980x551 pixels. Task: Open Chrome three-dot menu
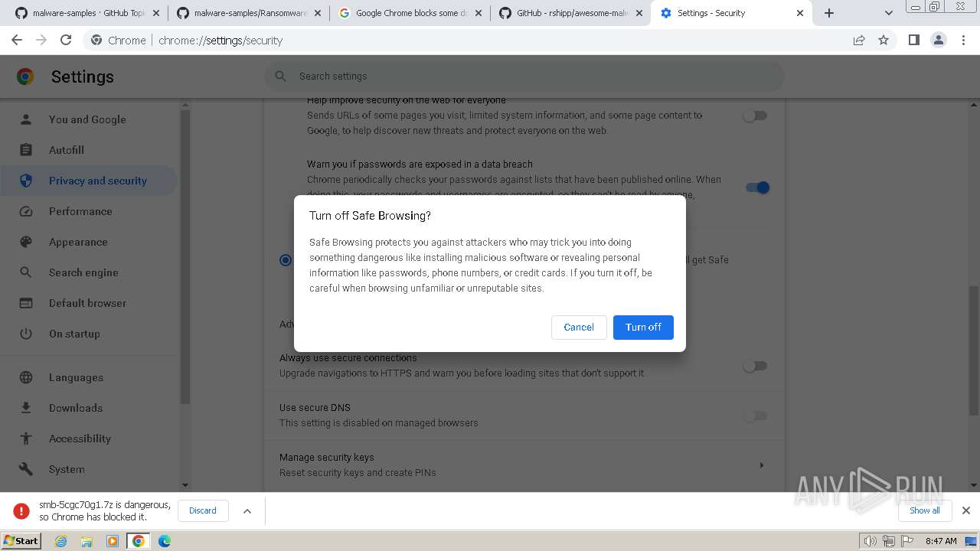(963, 41)
